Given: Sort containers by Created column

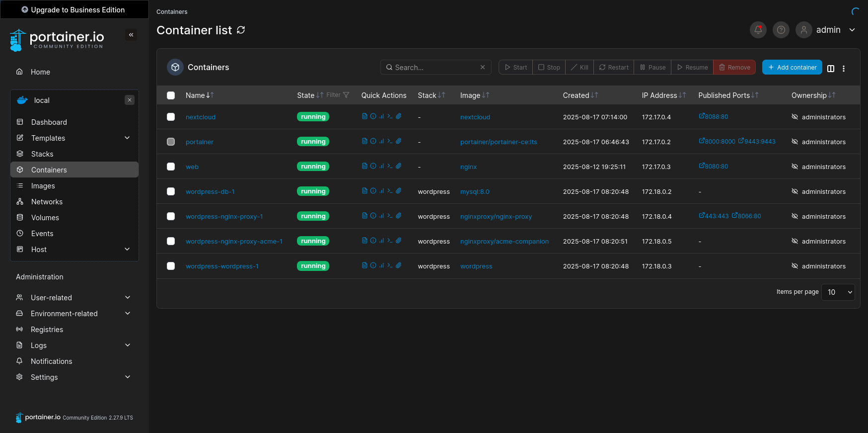Looking at the screenshot, I should coord(594,95).
